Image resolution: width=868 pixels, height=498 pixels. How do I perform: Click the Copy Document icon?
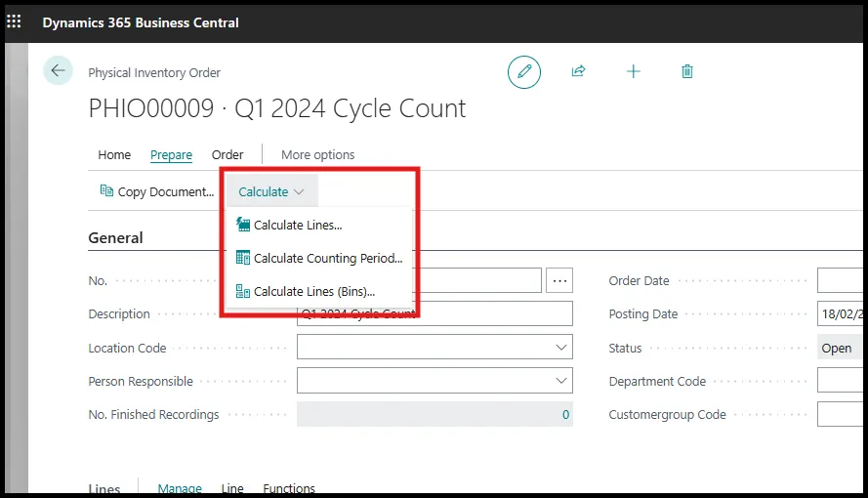point(106,191)
